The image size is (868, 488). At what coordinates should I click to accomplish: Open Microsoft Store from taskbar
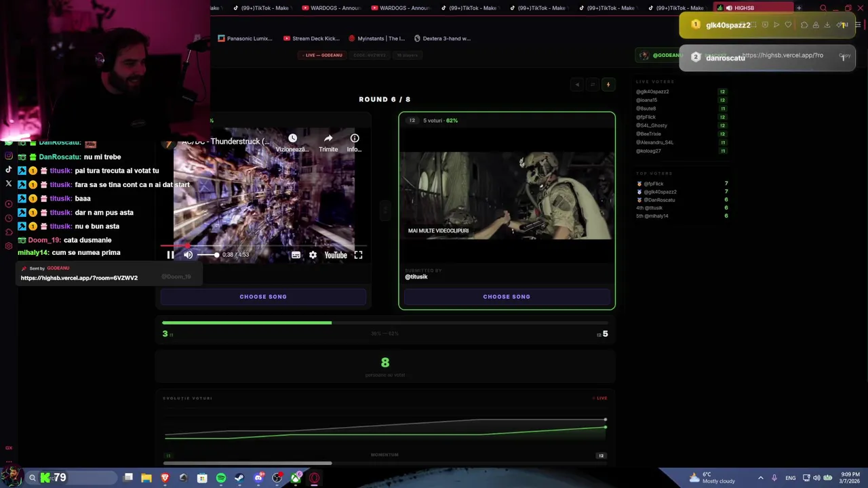coord(202,478)
